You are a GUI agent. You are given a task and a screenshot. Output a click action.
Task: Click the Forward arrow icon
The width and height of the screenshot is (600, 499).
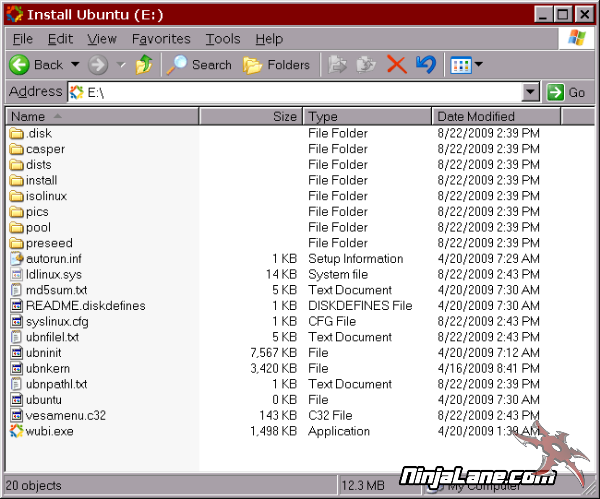pyautogui.click(x=98, y=65)
